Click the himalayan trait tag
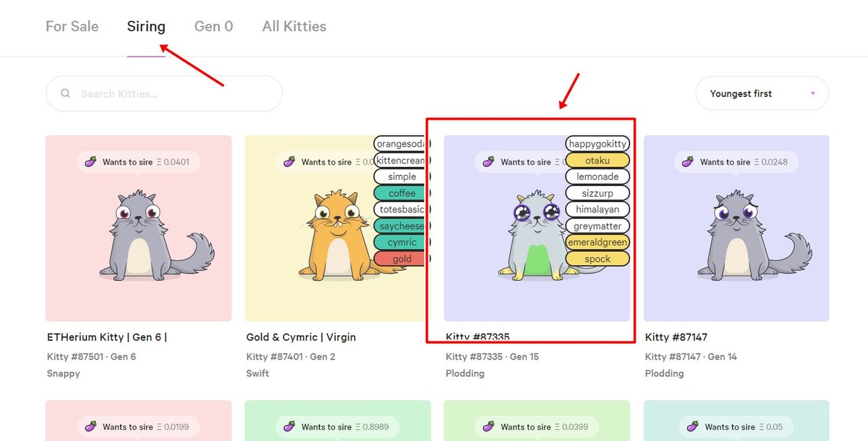 [x=597, y=210]
